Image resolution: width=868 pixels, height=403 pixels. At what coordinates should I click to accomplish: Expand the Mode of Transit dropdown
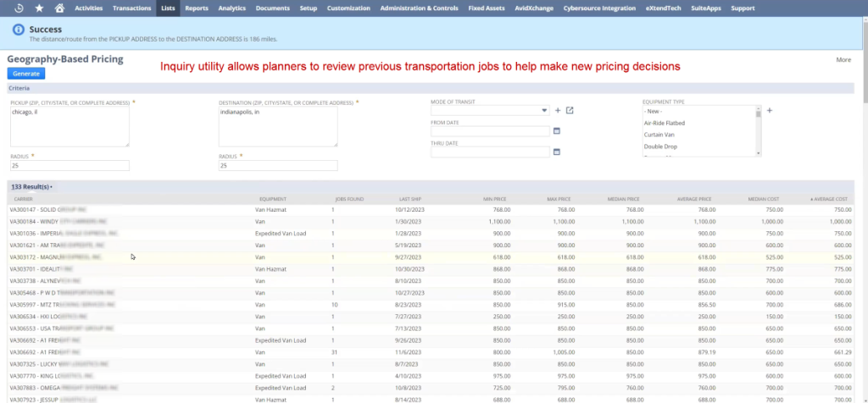pos(544,110)
